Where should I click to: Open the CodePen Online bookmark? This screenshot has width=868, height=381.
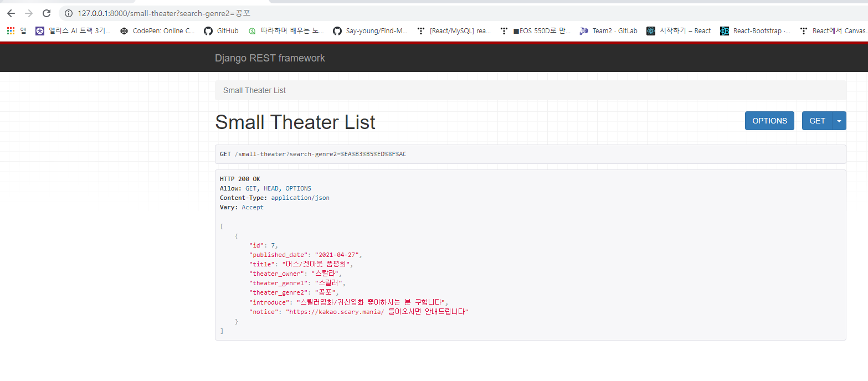pos(157,31)
